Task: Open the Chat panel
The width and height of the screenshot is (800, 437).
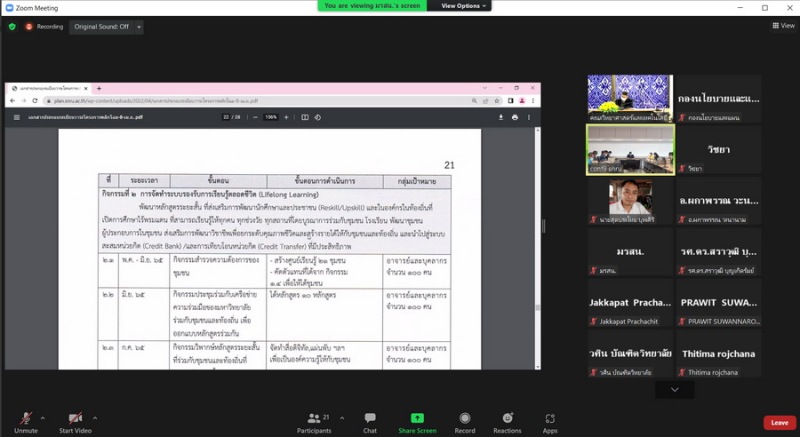Action: click(369, 420)
